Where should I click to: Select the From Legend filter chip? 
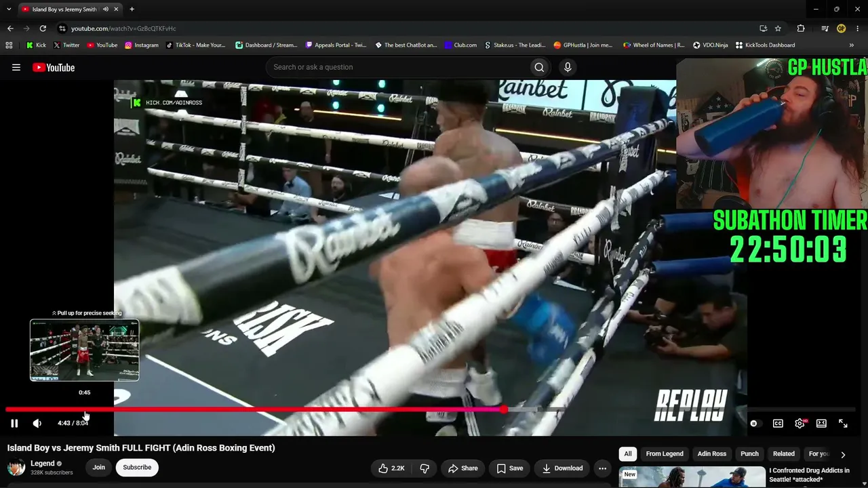pyautogui.click(x=665, y=453)
